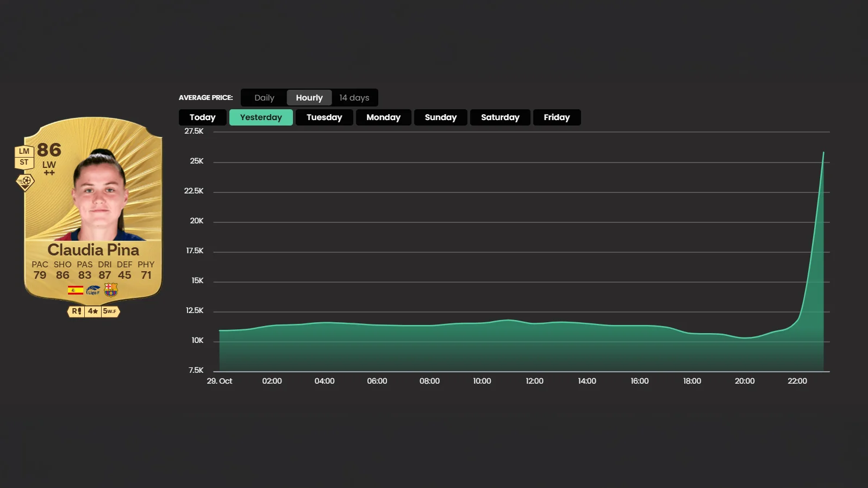The width and height of the screenshot is (868, 488).
Task: Switch to the 14 days view
Action: tap(354, 98)
